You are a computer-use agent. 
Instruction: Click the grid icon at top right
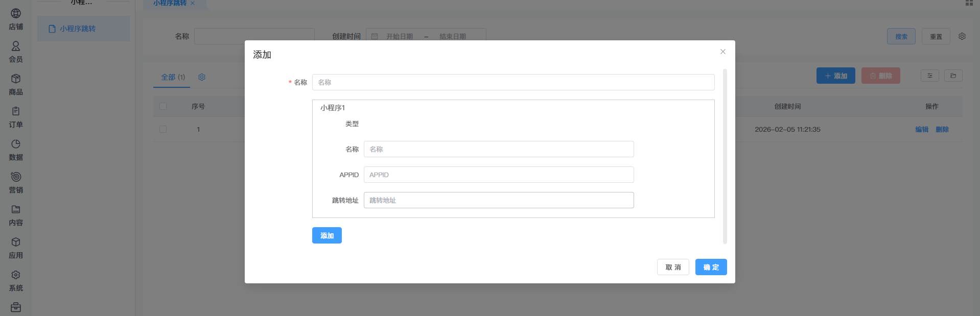(x=969, y=3)
